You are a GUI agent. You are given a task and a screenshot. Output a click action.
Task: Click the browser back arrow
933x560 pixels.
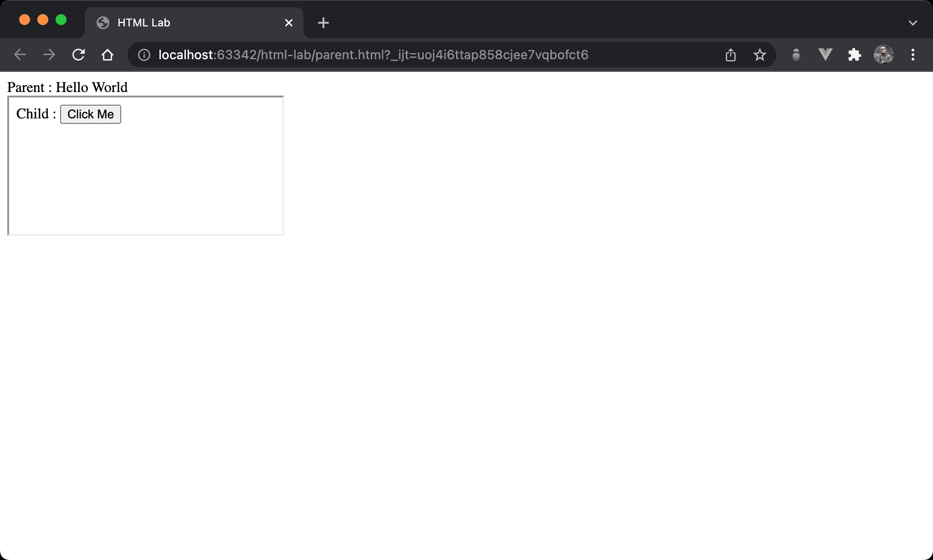20,55
